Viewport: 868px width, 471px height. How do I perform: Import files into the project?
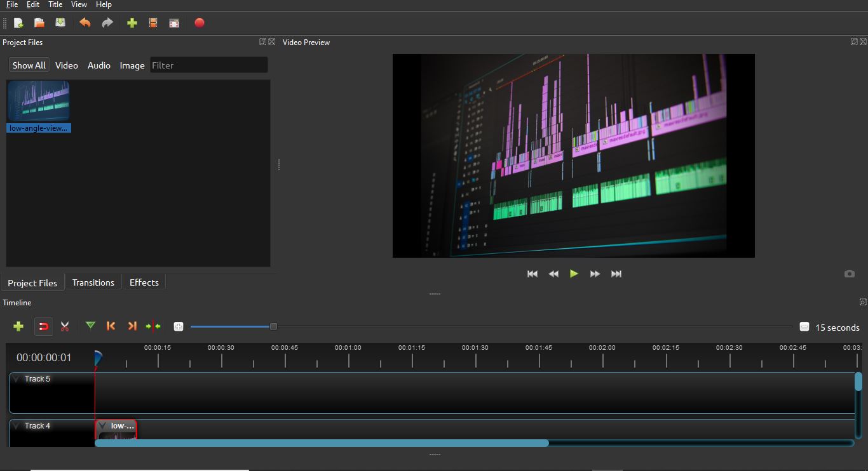[132, 23]
